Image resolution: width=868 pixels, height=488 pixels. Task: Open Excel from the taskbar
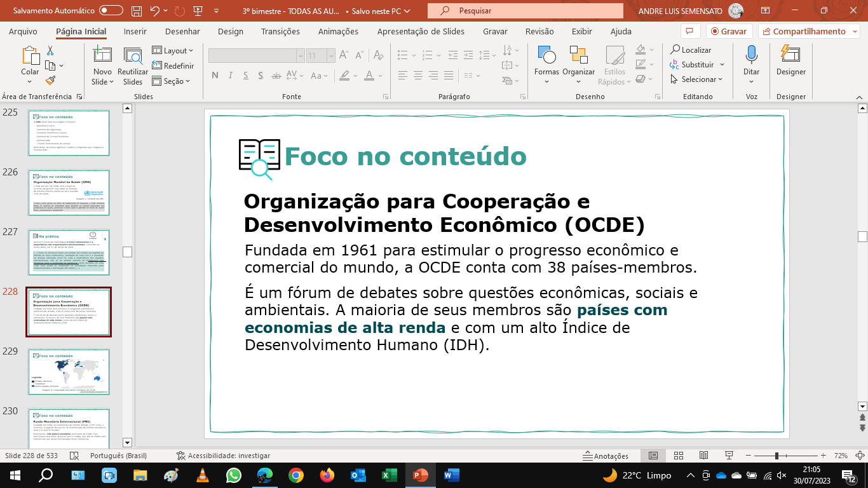coord(389,475)
